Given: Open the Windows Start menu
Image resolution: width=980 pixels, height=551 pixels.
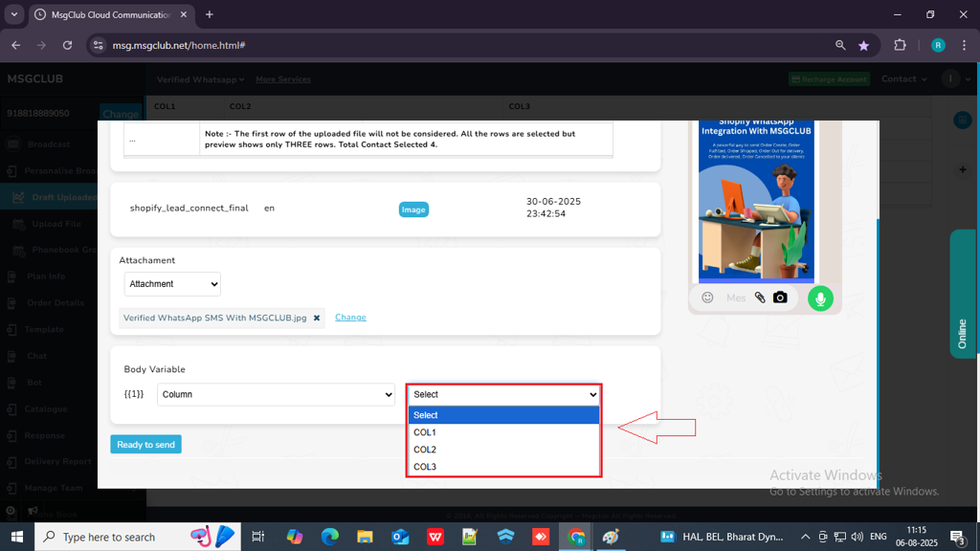Looking at the screenshot, I should [17, 537].
